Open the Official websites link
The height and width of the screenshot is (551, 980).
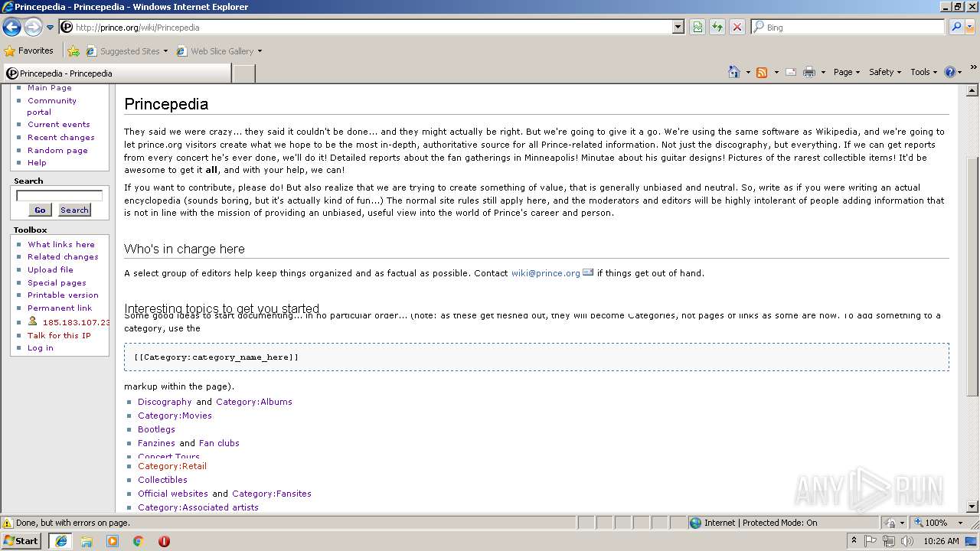[173, 493]
